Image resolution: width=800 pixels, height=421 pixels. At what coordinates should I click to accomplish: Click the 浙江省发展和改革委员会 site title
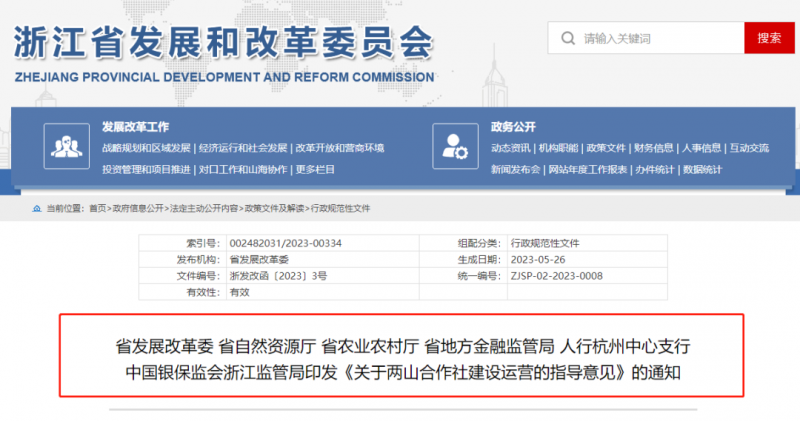pos(223,42)
